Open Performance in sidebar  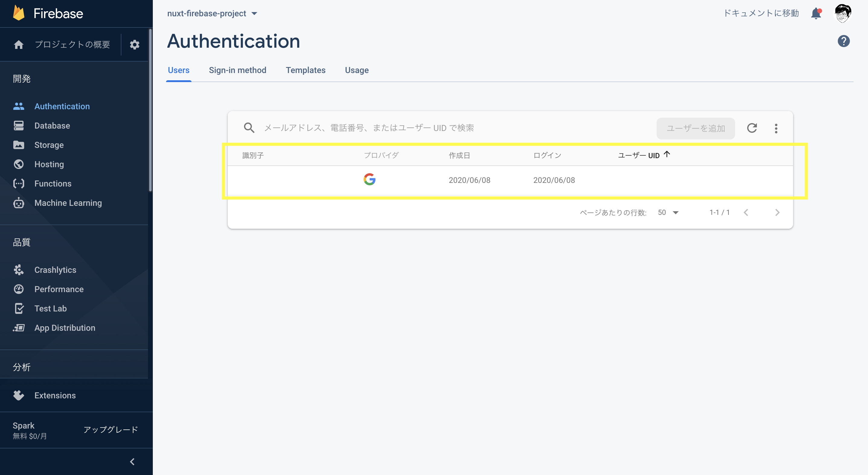point(59,289)
